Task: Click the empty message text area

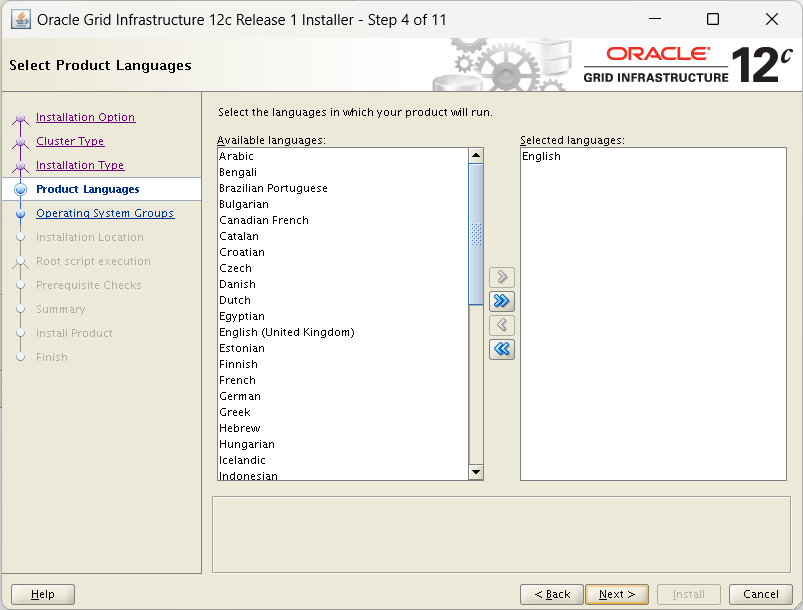Action: click(x=501, y=534)
